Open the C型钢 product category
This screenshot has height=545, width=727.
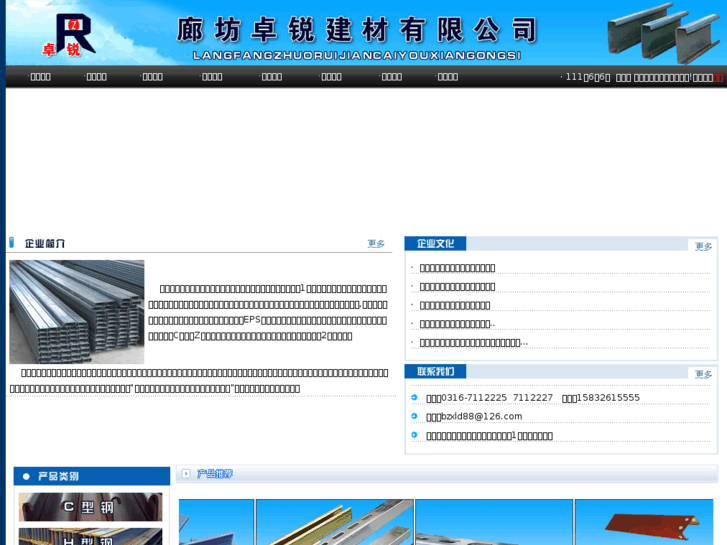90,507
